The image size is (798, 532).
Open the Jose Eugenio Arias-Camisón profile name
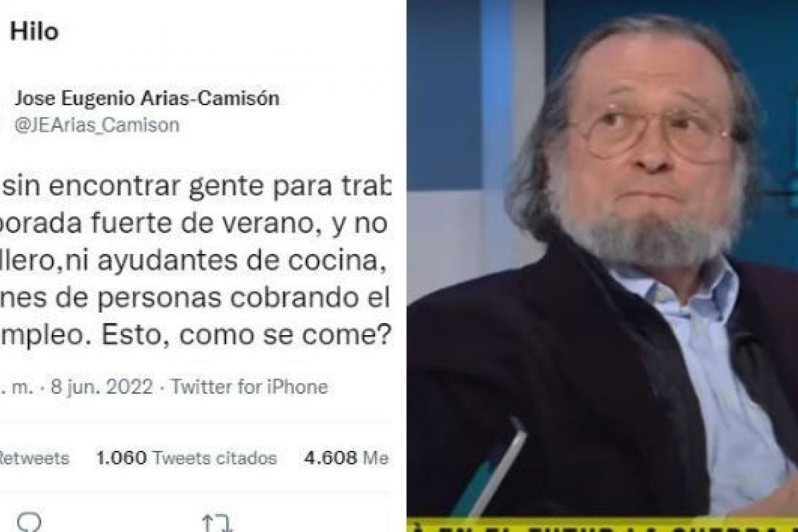pos(146,99)
